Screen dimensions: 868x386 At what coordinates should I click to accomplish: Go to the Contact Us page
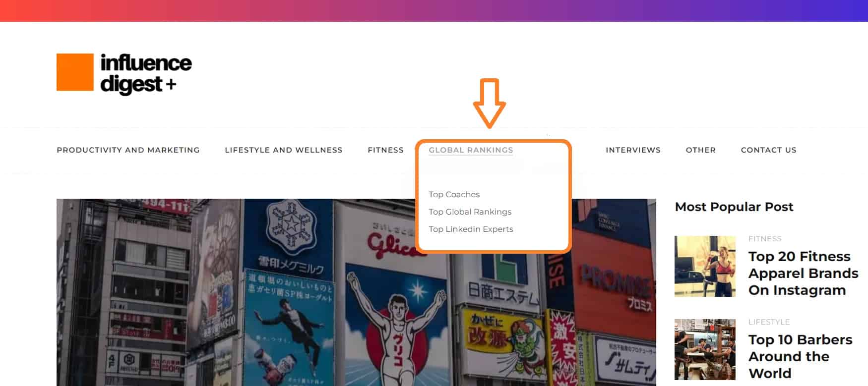pyautogui.click(x=768, y=150)
